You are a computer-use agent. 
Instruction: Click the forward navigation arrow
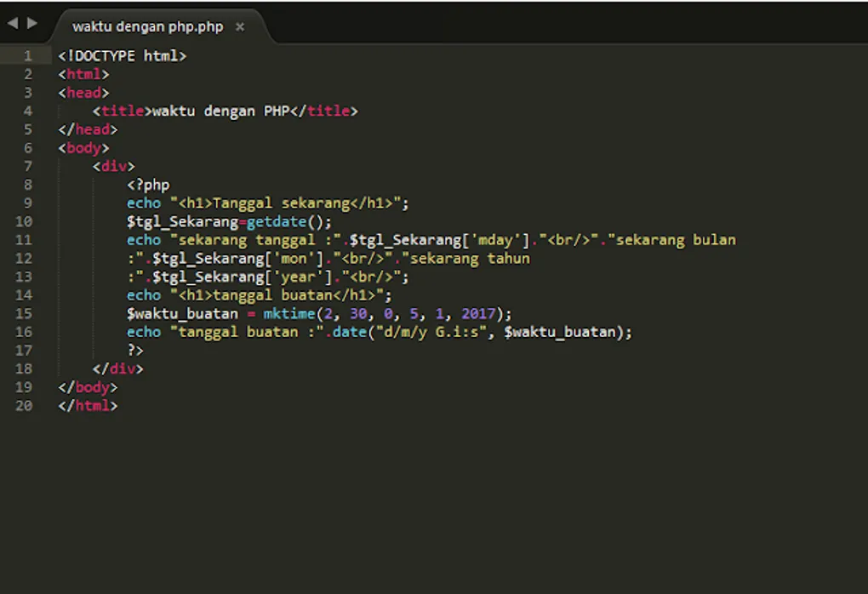tap(31, 24)
